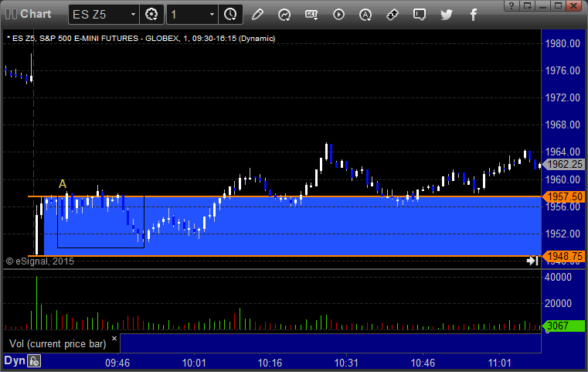Click the tallest green volume bar

[x=37, y=303]
